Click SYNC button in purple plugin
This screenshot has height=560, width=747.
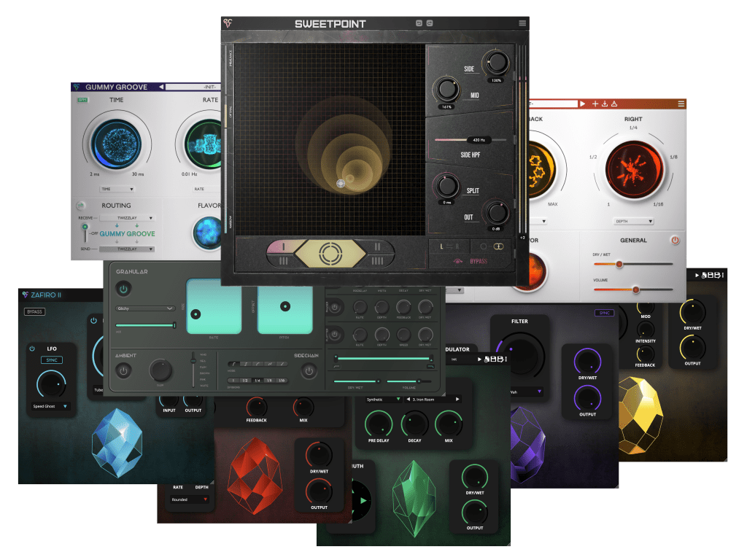tap(605, 313)
